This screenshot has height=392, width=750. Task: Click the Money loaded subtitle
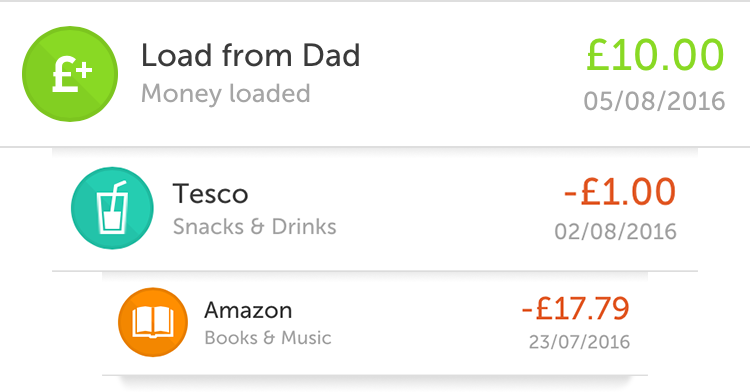click(225, 94)
